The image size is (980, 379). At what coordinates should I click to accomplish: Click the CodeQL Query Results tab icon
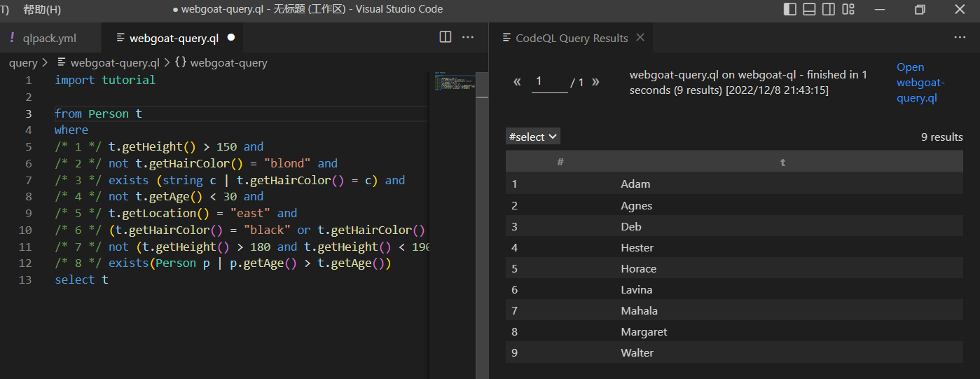[x=506, y=38]
